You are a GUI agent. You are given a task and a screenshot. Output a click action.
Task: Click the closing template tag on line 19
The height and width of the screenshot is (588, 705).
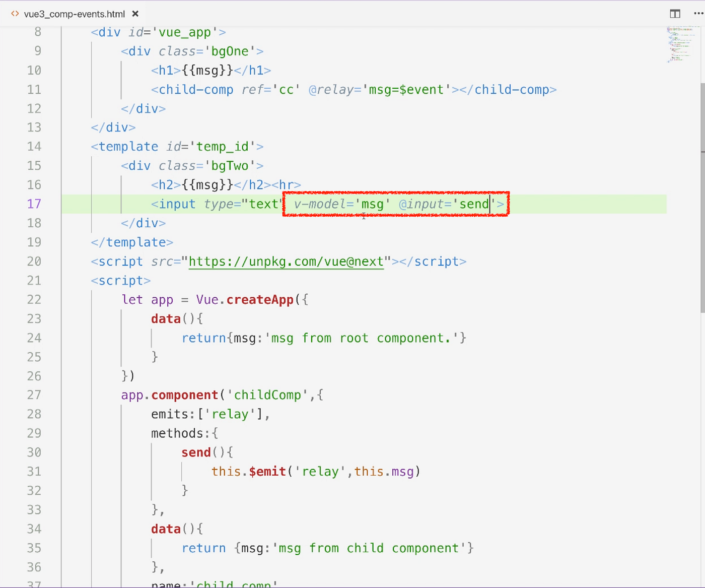[x=132, y=242]
